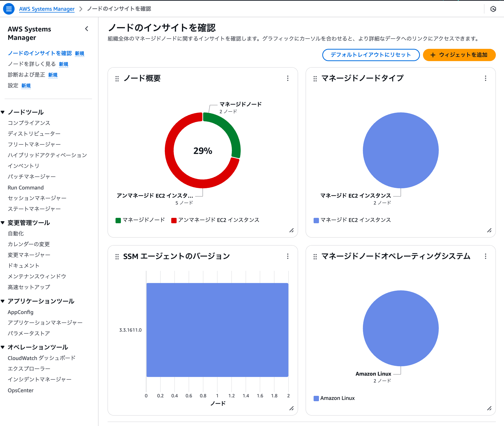Click the drag handle of マネージドノードオペレーティングシステム widget

[x=315, y=257]
